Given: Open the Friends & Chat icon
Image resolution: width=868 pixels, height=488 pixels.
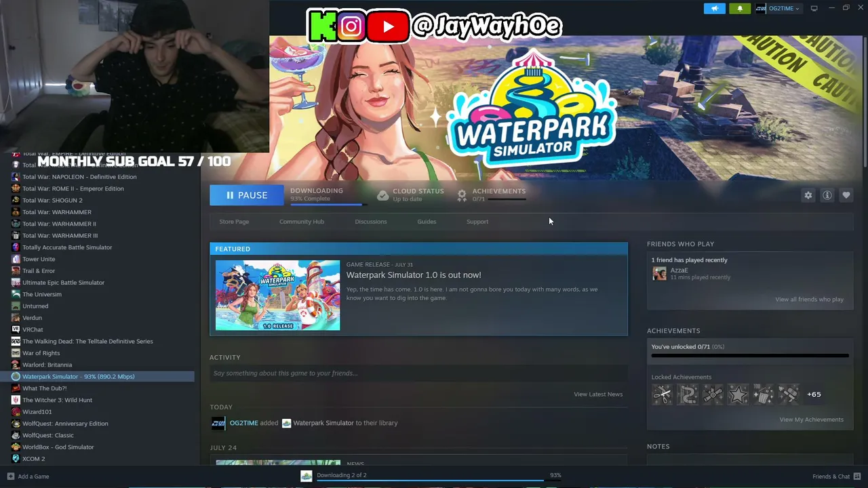Looking at the screenshot, I should [857, 476].
